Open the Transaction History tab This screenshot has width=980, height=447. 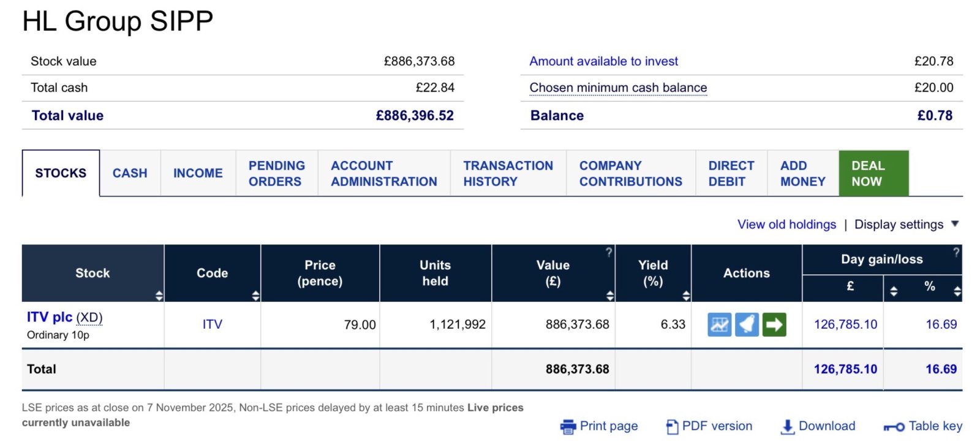(508, 173)
